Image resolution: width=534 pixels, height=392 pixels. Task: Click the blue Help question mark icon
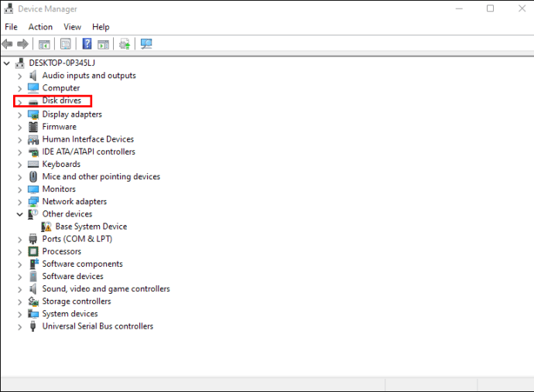coord(87,43)
